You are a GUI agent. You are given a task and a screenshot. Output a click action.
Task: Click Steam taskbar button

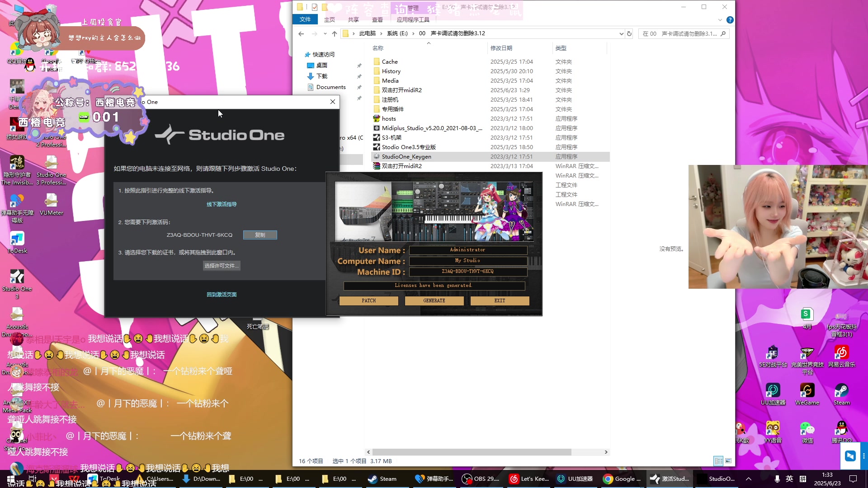[x=382, y=479]
